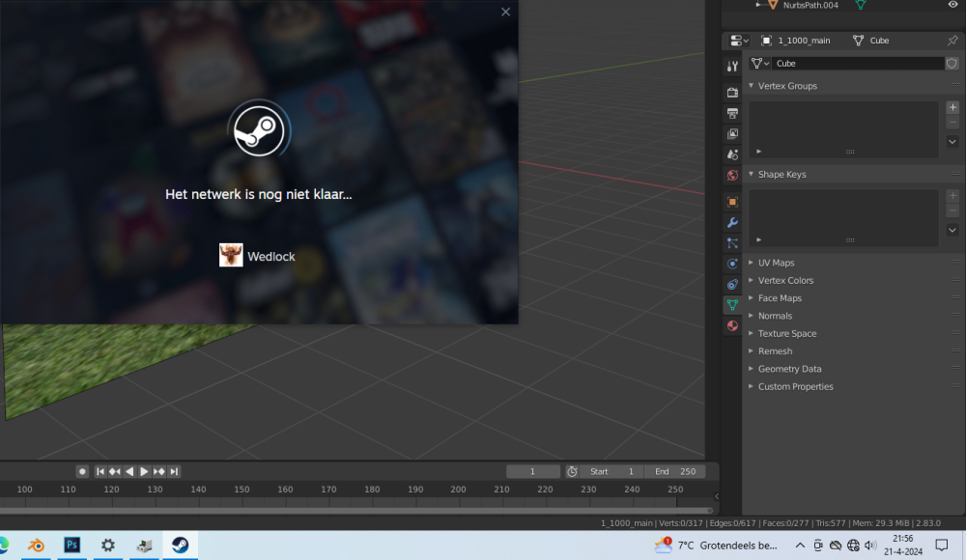966x560 pixels.
Task: Open the View Layer properties tab
Action: click(x=732, y=133)
